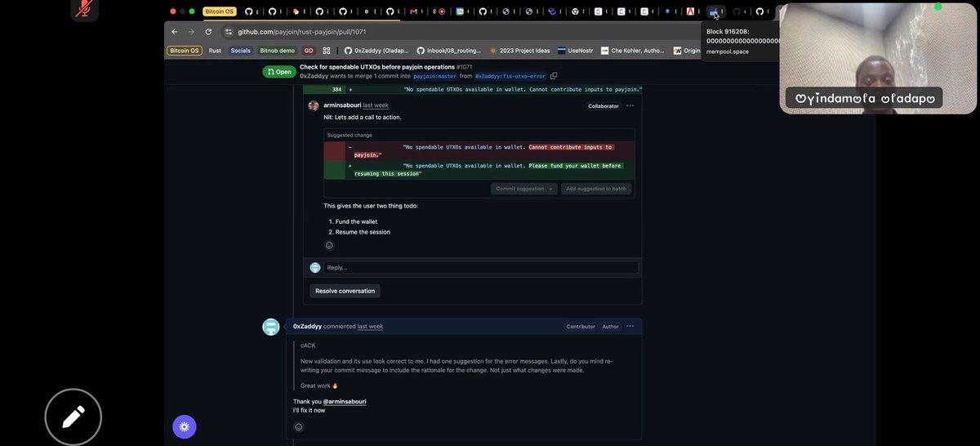980x446 pixels.
Task: Open the pencil annotation tool
Action: click(73, 417)
